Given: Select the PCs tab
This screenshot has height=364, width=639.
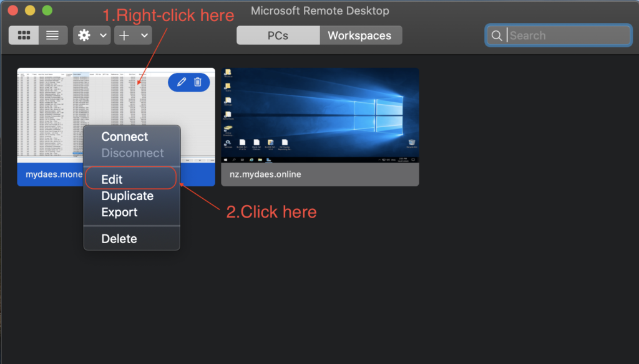Looking at the screenshot, I should point(278,36).
